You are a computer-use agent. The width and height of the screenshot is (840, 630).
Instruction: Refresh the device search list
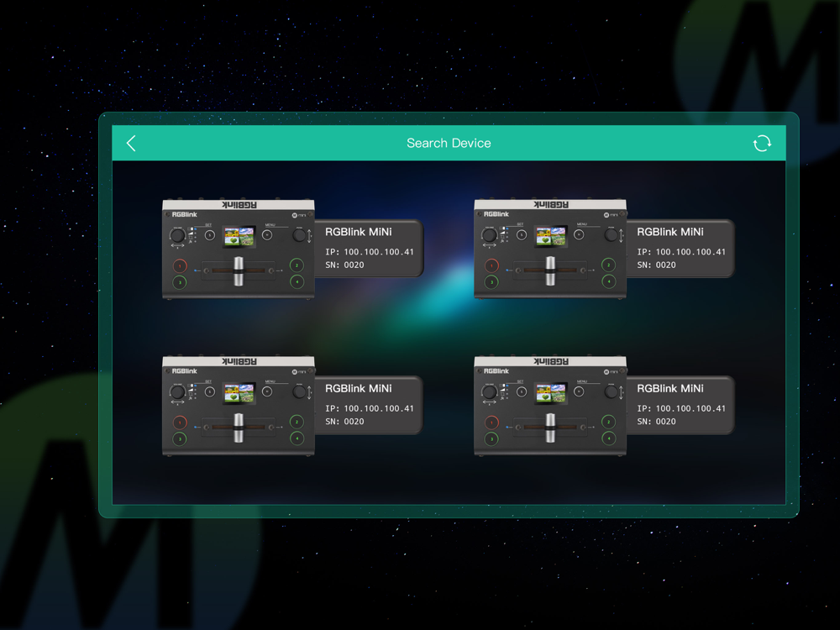762,143
